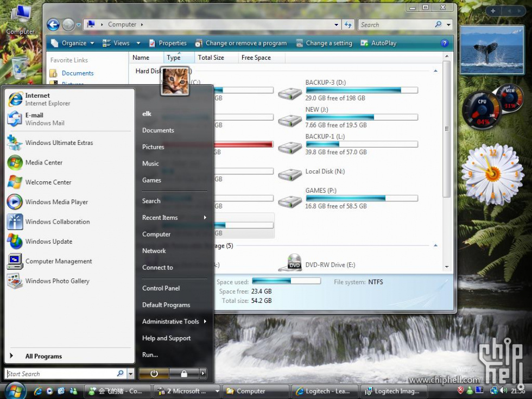Select BACKUP-3 (D:) drive icon
Image resolution: width=532 pixels, height=399 pixels.
pos(290,93)
